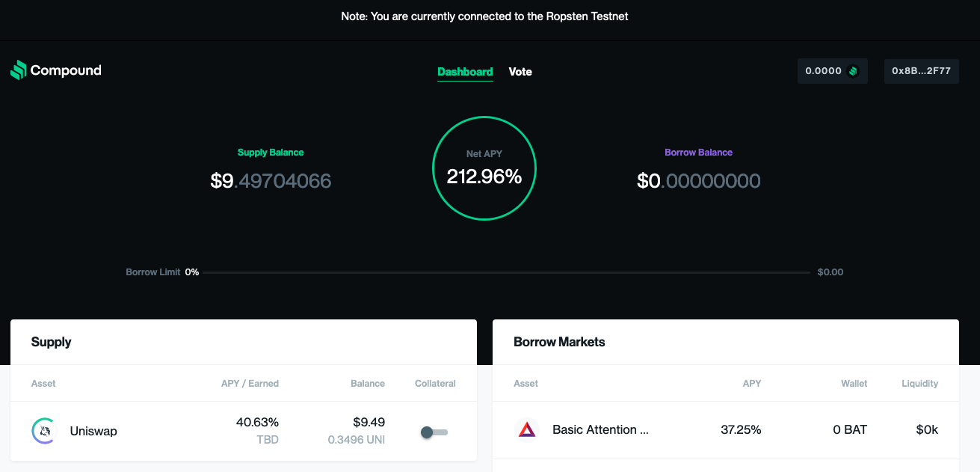Open wallet address 0x8B...2F77 button
The width and height of the screenshot is (980, 472).
click(x=921, y=71)
